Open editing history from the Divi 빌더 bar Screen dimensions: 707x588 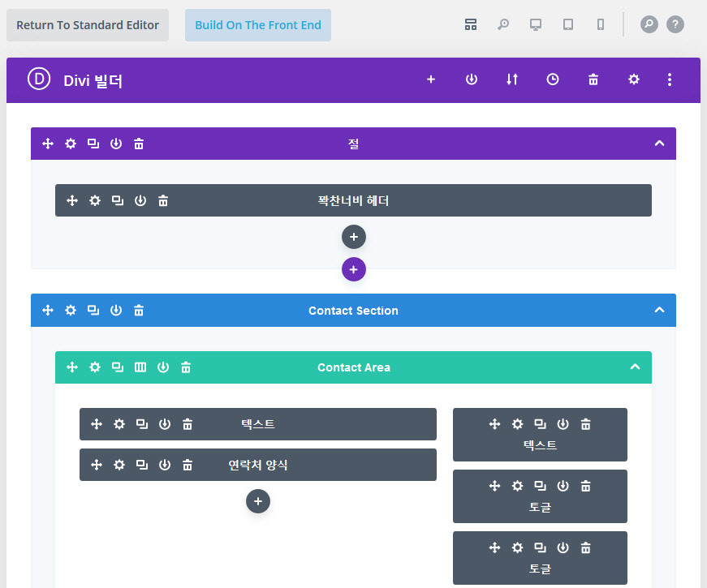point(552,79)
